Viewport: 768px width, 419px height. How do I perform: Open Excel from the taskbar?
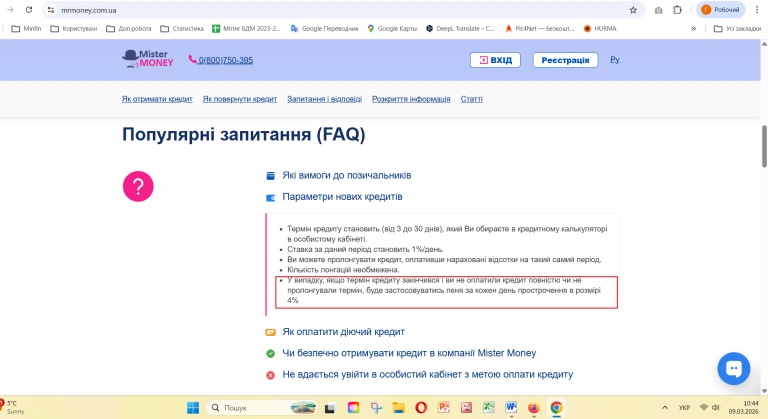[488, 408]
